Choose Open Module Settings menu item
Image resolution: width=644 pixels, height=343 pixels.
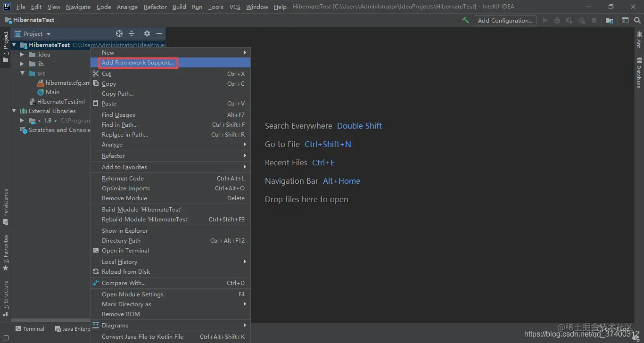(x=170, y=294)
